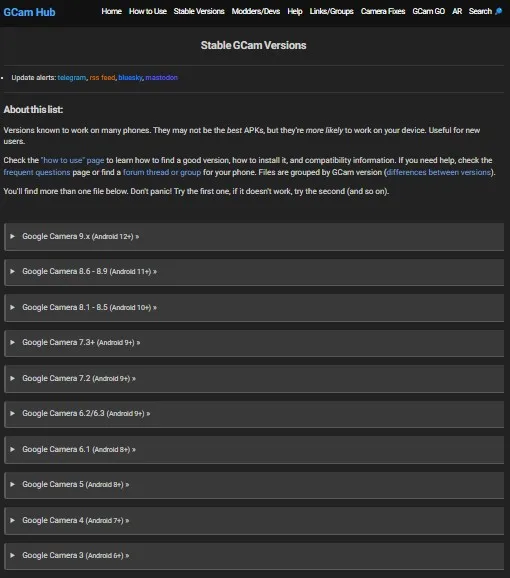Expand Google Camera 4 (Android 7+)
The height and width of the screenshot is (578, 510).
254,520
